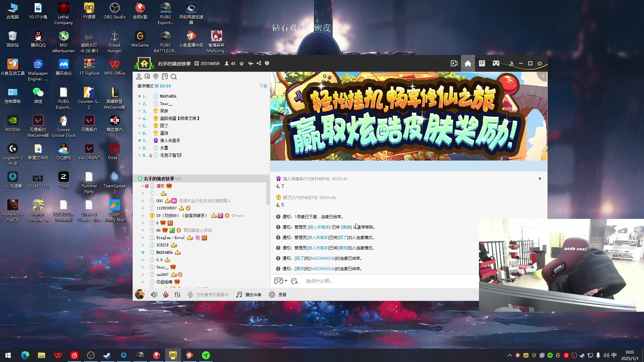Open the VALORANT desktop shortcut
The height and width of the screenshot is (362, 644).
point(89,152)
